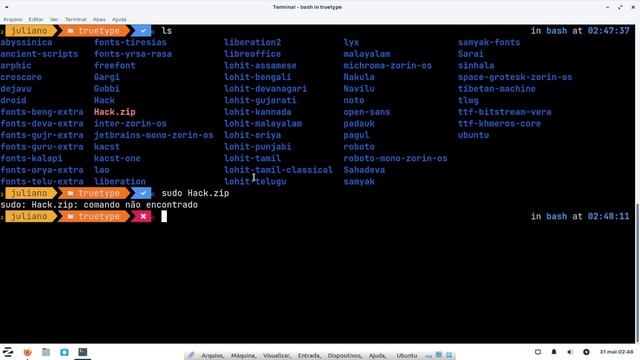Open the Terminal menu

pos(76,19)
